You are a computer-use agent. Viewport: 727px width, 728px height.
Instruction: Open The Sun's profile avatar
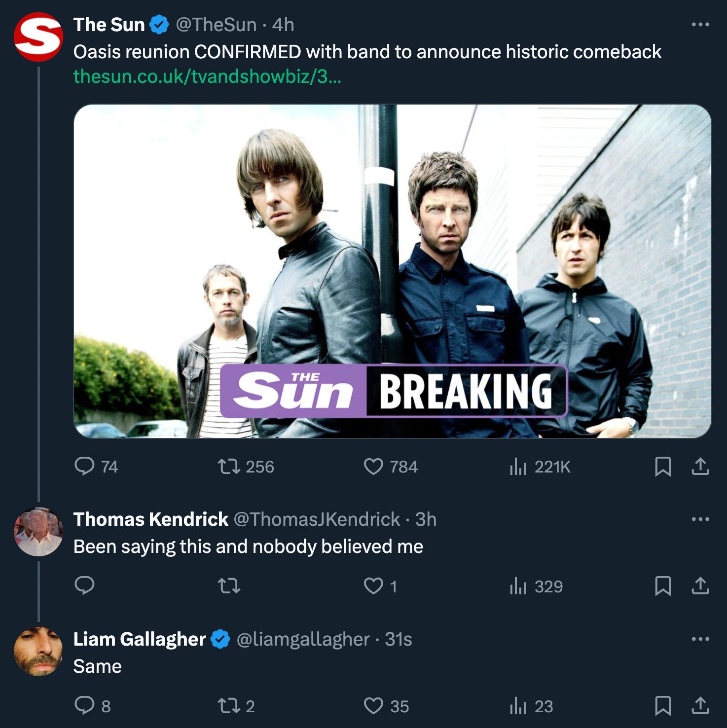coord(38,37)
